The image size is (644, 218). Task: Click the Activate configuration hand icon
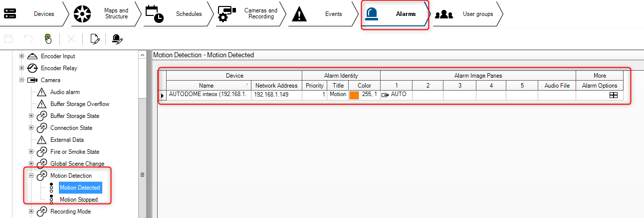[48, 39]
